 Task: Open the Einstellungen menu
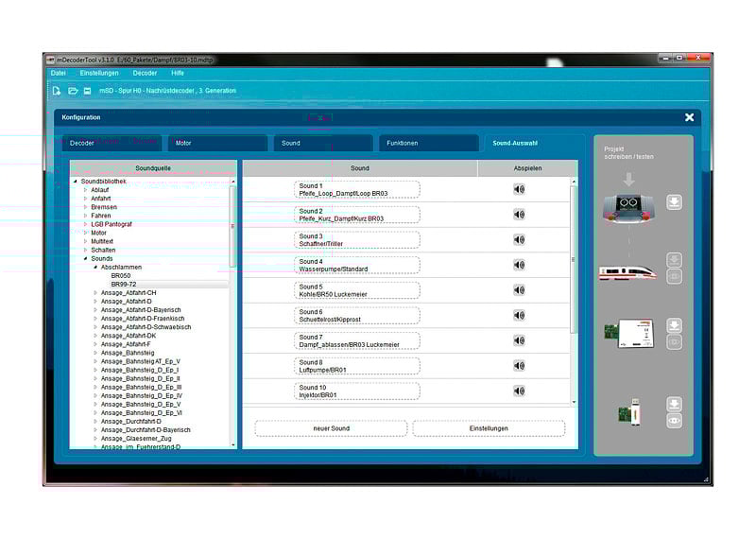(99, 73)
